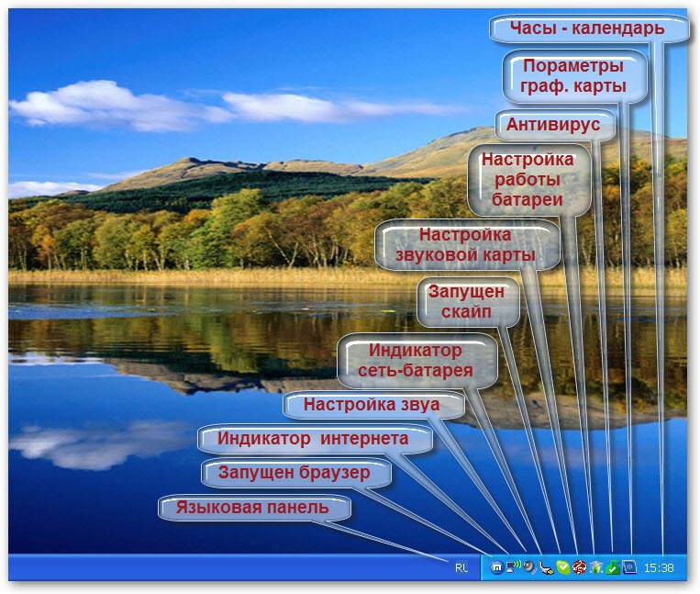Open the green battery power settings icon

click(596, 567)
